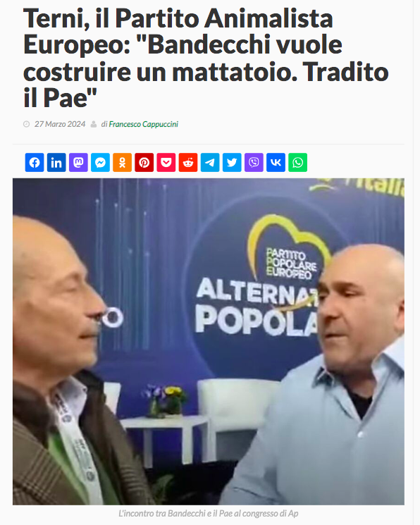The height and width of the screenshot is (525, 420).
Task: Tweet the article with Twitter icon
Action: point(232,162)
